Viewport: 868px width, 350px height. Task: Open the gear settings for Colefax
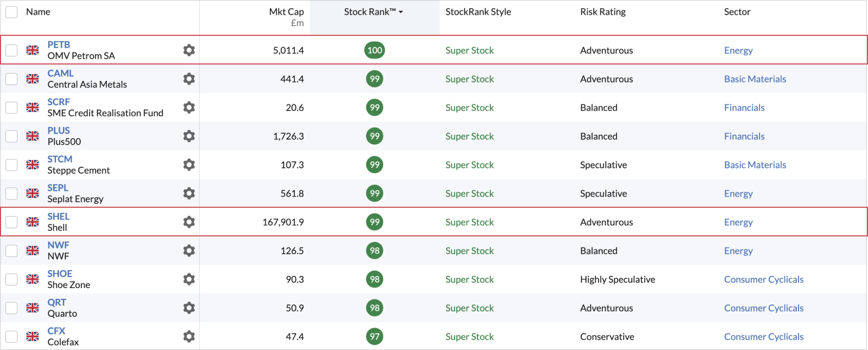click(x=189, y=337)
